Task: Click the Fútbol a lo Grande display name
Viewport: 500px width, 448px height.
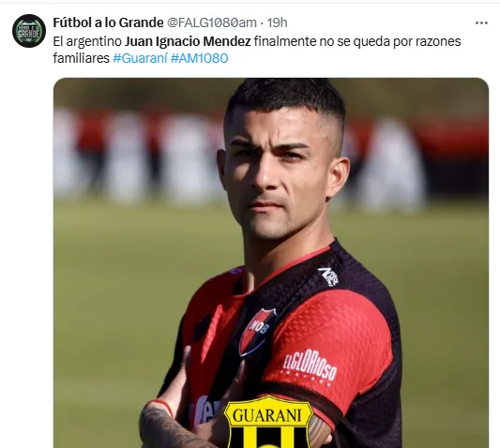Action: (x=108, y=22)
